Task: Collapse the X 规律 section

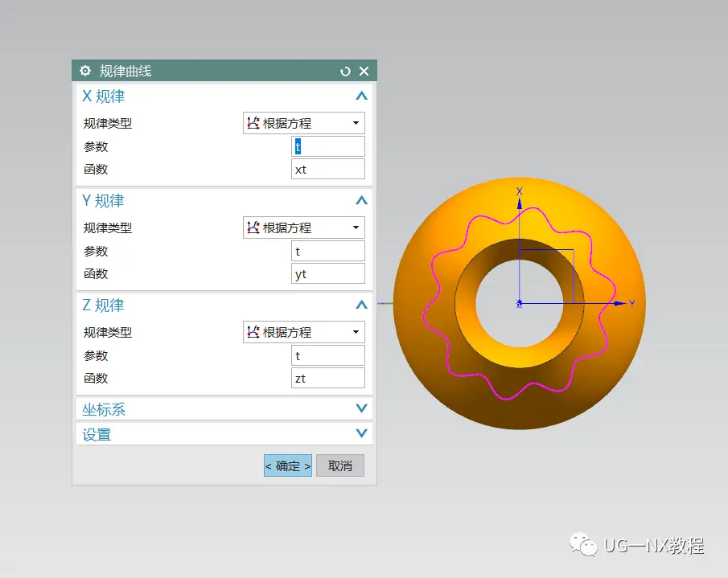Action: coord(362,96)
